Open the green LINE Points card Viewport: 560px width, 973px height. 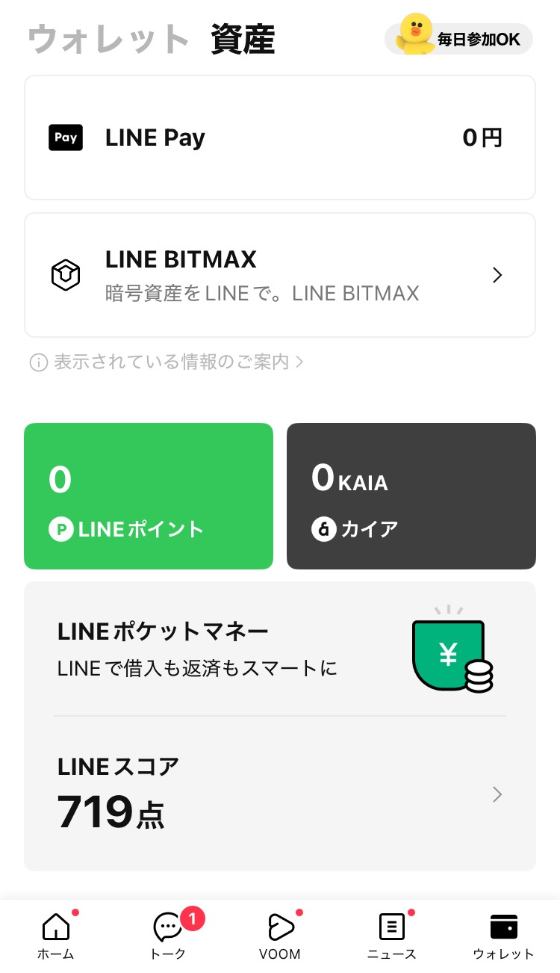click(x=149, y=496)
